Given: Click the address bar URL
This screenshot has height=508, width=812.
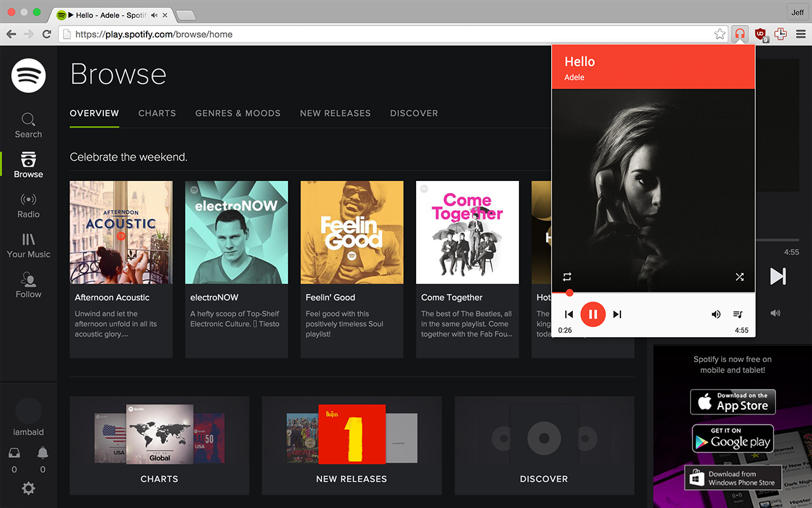Looking at the screenshot, I should 154,34.
